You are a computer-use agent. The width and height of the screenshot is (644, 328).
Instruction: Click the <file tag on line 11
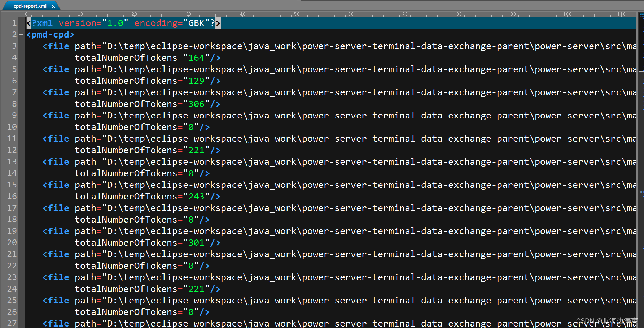(x=56, y=139)
